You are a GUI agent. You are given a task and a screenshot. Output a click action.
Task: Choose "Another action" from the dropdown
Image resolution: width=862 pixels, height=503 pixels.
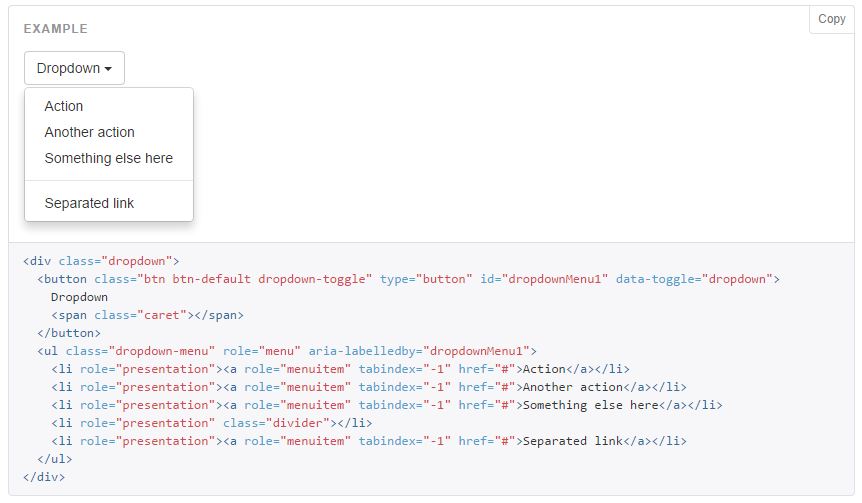point(90,132)
